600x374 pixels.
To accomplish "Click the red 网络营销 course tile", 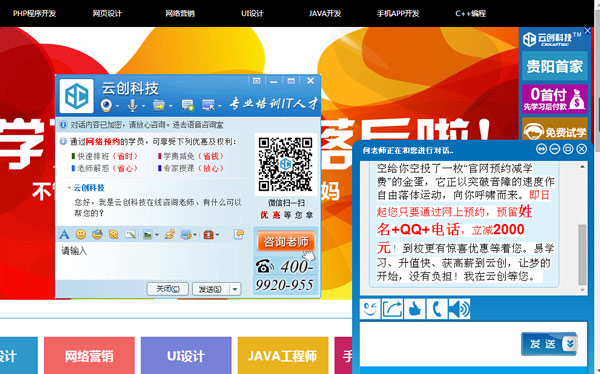I will tap(89, 356).
